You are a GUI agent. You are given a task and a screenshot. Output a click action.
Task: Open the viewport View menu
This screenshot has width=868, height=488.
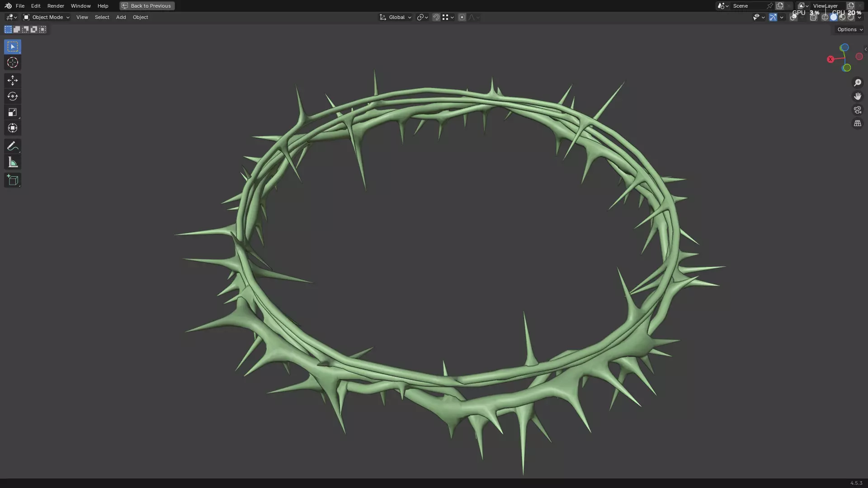(x=82, y=17)
